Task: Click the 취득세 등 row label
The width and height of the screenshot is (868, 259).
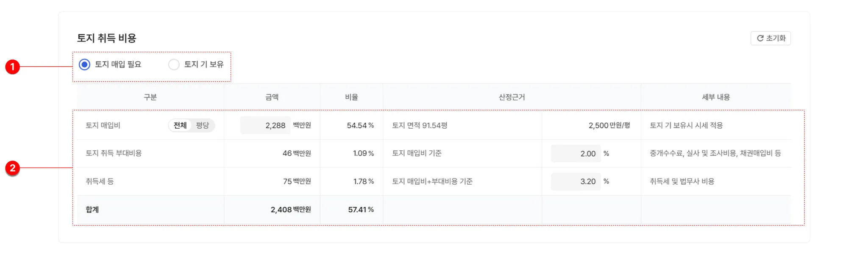Action: coord(100,181)
